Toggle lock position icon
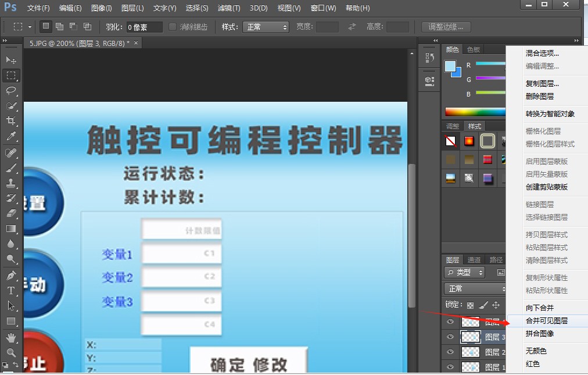Image resolution: width=588 pixels, height=375 pixels. [x=496, y=305]
